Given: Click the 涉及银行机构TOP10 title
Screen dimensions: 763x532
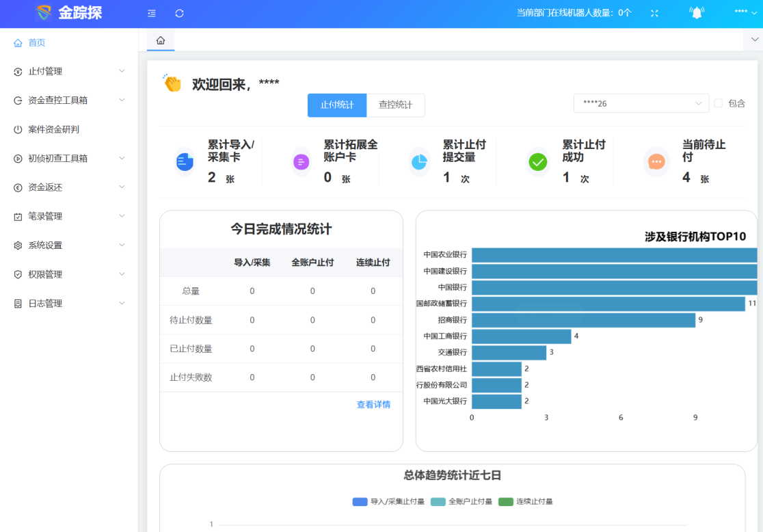Looking at the screenshot, I should 695,237.
